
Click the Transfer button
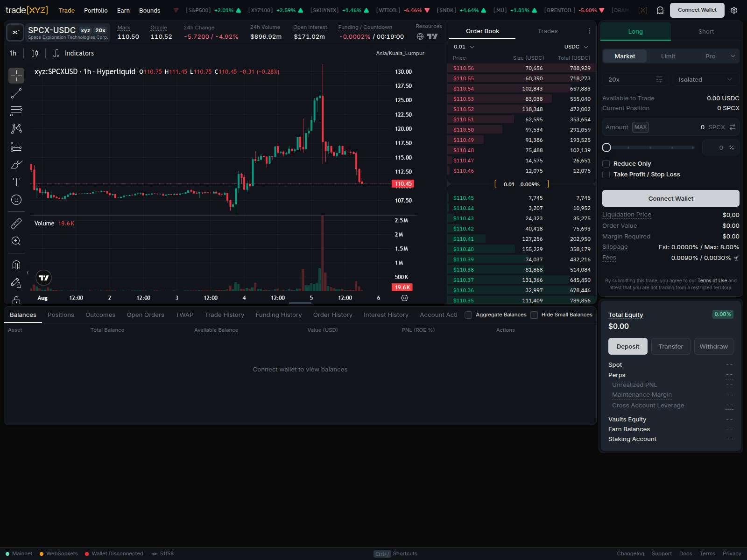(x=670, y=346)
